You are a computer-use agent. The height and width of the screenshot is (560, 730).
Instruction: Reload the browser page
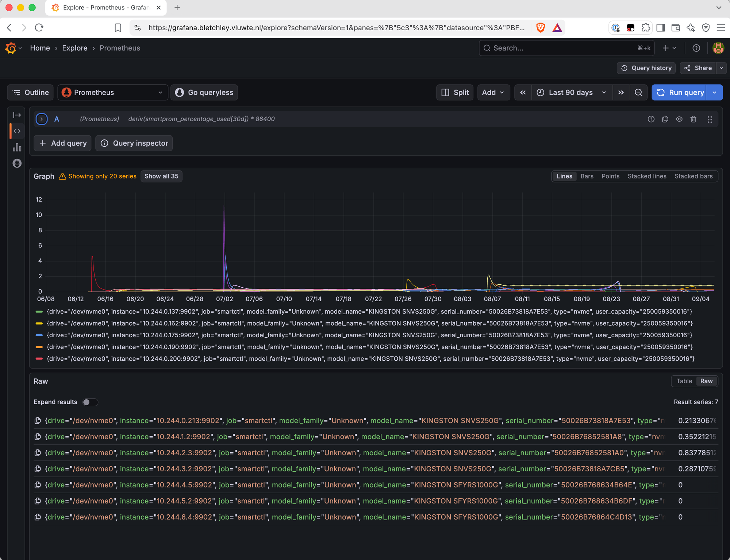click(x=39, y=27)
